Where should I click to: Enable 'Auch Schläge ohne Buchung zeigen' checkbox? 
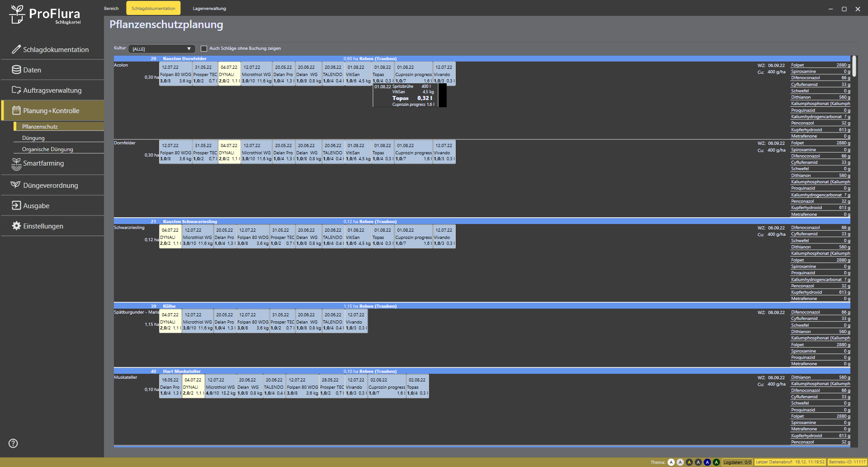(204, 48)
